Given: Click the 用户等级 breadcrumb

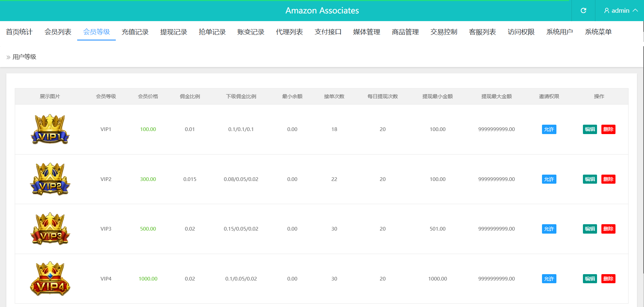Looking at the screenshot, I should (x=24, y=57).
